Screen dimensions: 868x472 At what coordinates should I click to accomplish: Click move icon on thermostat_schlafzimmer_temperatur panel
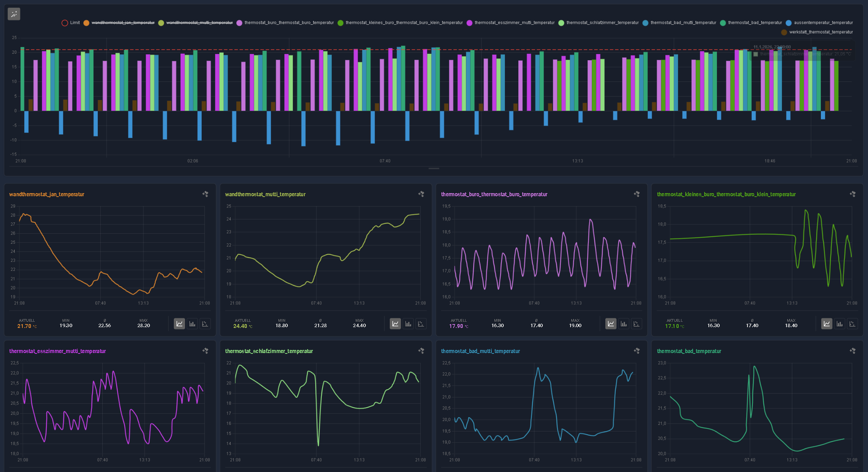[x=421, y=351]
